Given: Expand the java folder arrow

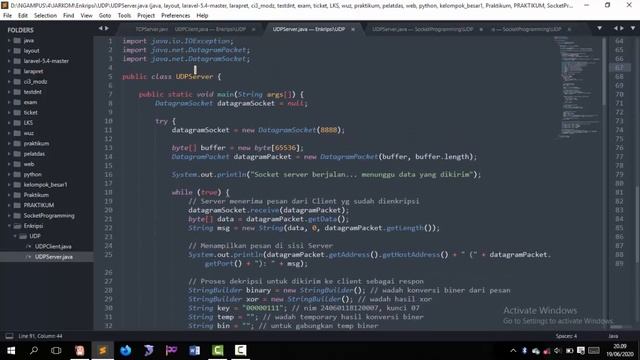Looking at the screenshot, I should click(x=9, y=40).
